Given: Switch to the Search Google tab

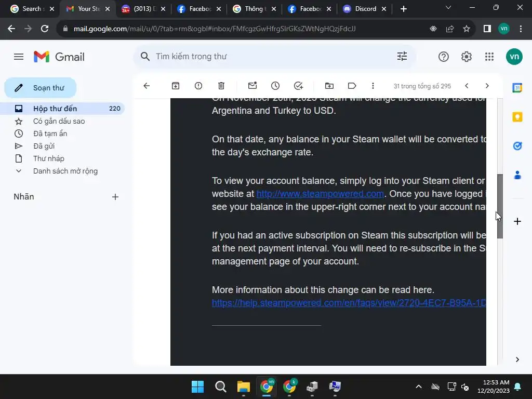Looking at the screenshot, I should 33,9.
